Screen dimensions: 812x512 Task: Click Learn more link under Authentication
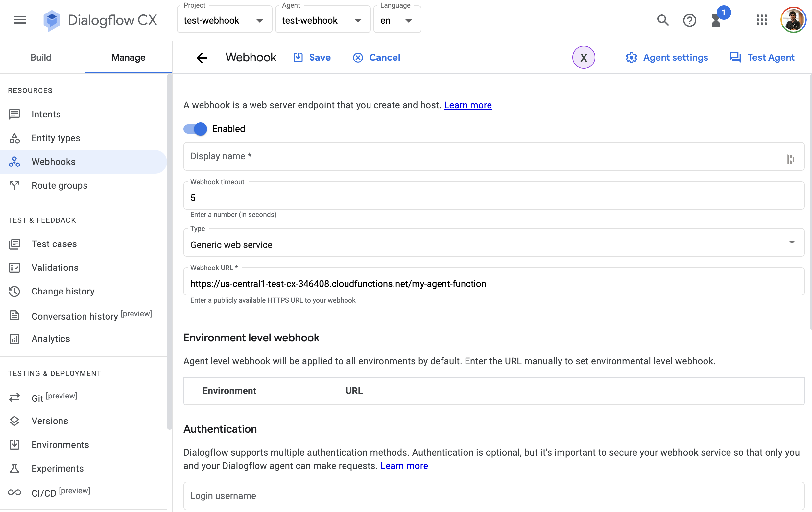point(404,466)
